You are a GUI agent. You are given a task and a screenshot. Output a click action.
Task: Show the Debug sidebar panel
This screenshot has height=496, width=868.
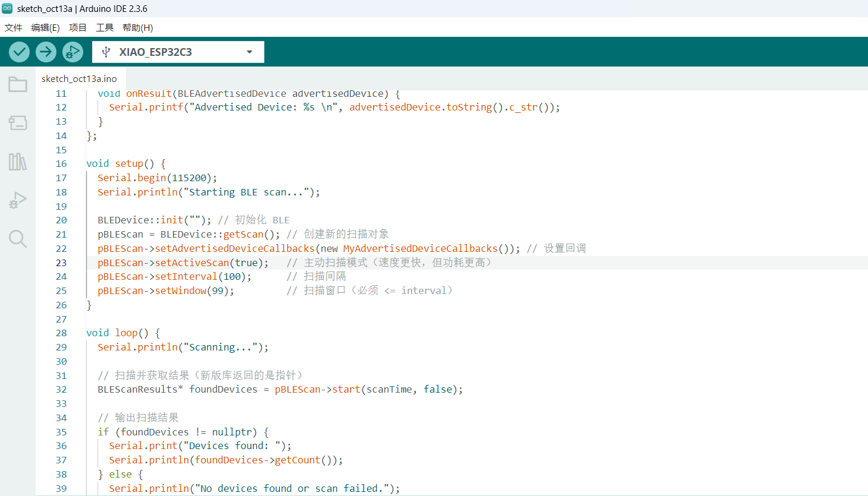coord(18,200)
